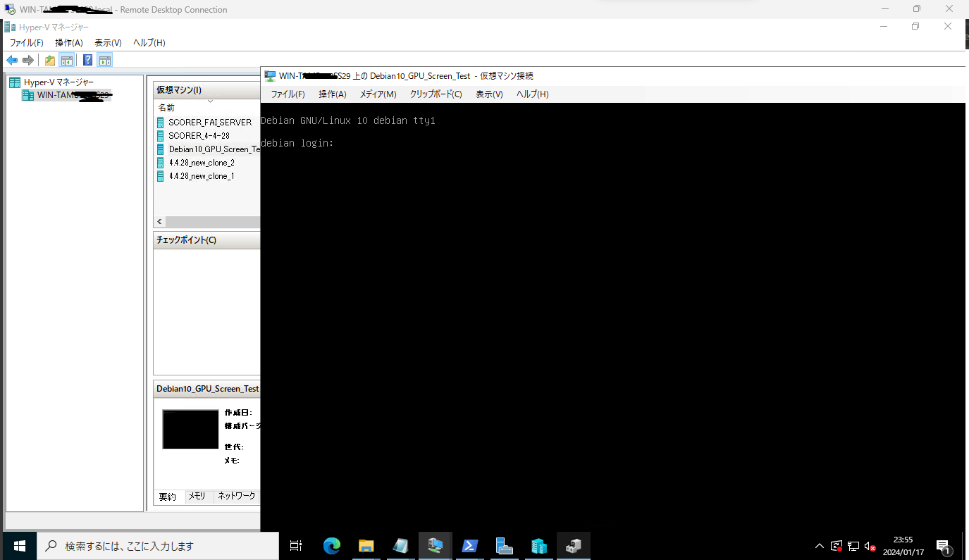969x560 pixels.
Task: Open the blue building icon in taskbar
Action: (539, 546)
